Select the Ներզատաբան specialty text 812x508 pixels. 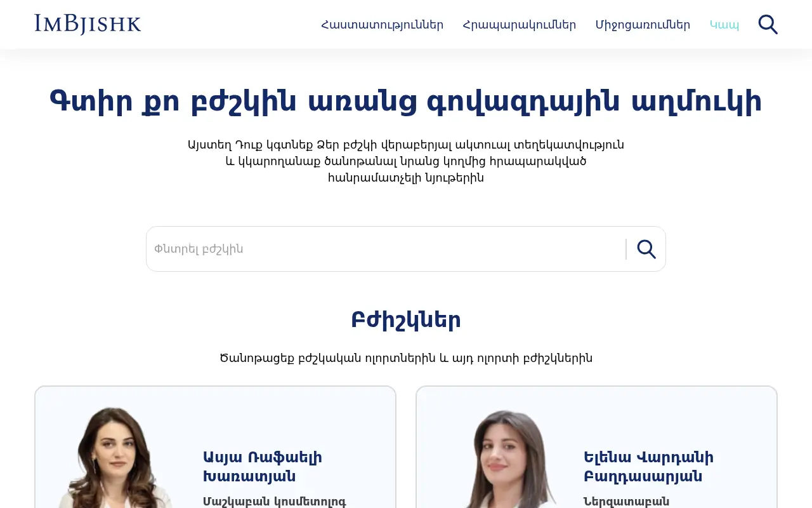(x=626, y=501)
